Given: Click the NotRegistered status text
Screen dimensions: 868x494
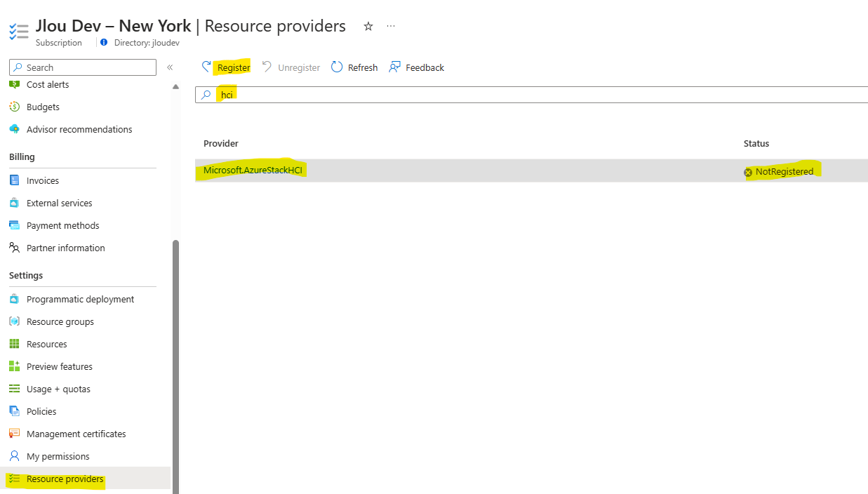Looking at the screenshot, I should [784, 172].
